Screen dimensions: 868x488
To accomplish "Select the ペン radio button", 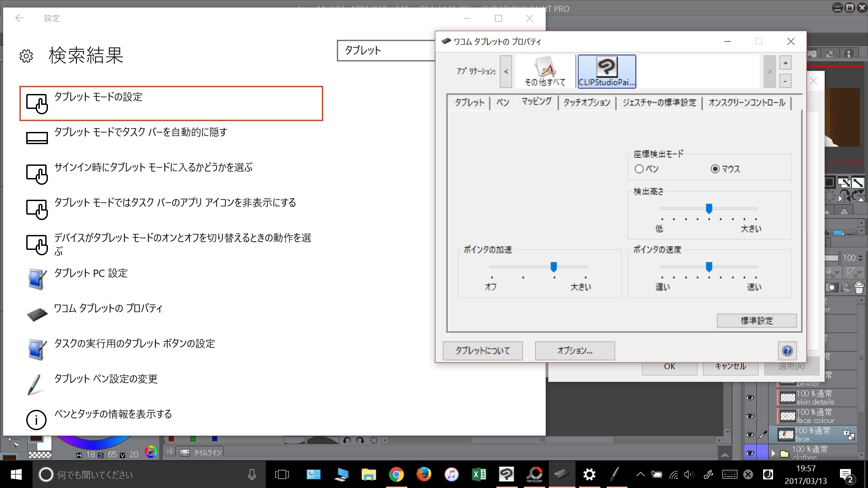I will tap(639, 169).
